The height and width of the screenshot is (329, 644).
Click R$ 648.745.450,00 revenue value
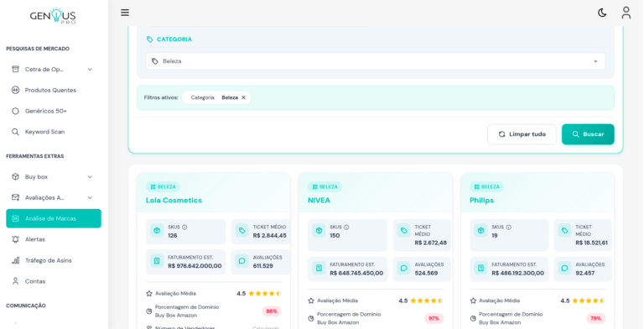[356, 273]
